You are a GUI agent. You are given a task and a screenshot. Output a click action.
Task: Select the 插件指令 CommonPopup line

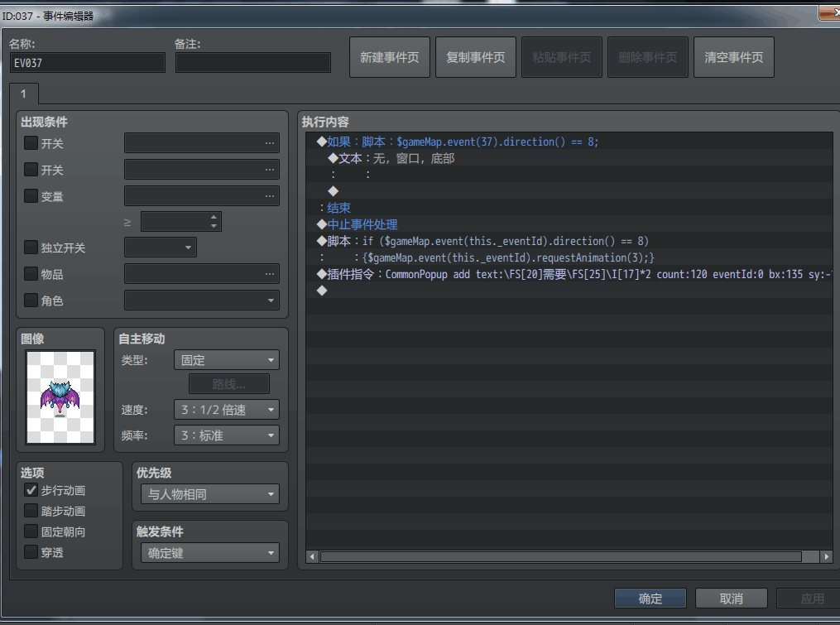(569, 275)
